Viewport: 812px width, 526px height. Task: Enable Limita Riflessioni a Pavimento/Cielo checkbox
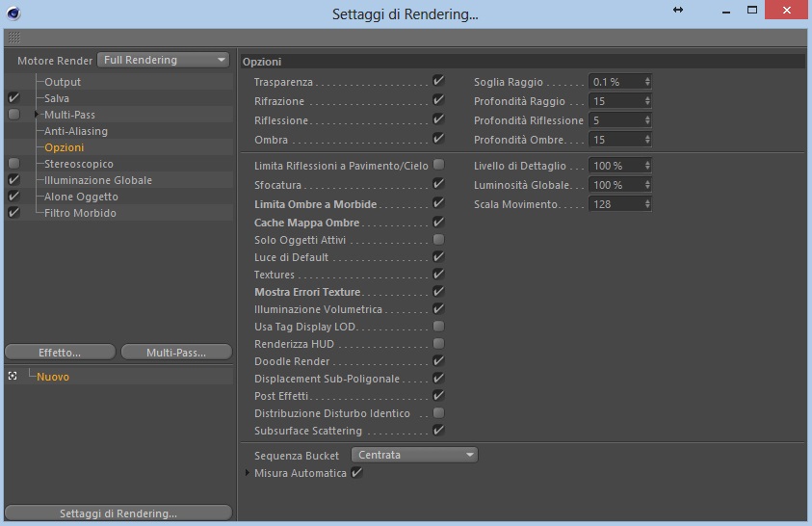click(x=438, y=165)
